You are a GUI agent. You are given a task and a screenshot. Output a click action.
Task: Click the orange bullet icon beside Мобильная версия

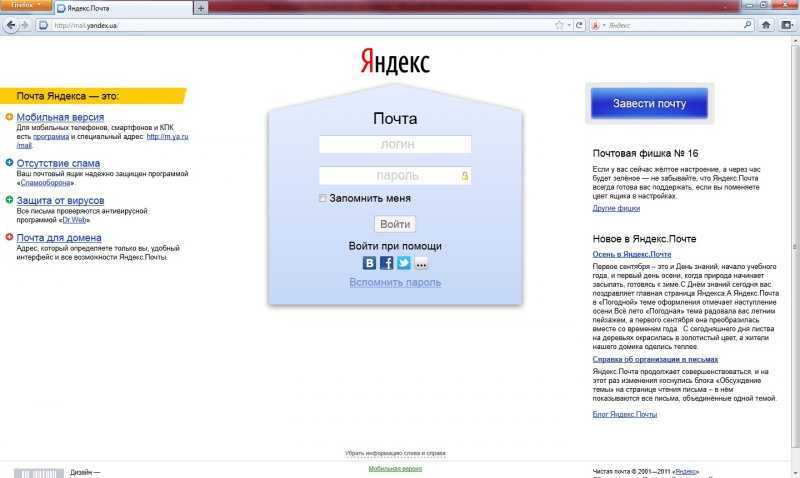[x=9, y=117]
